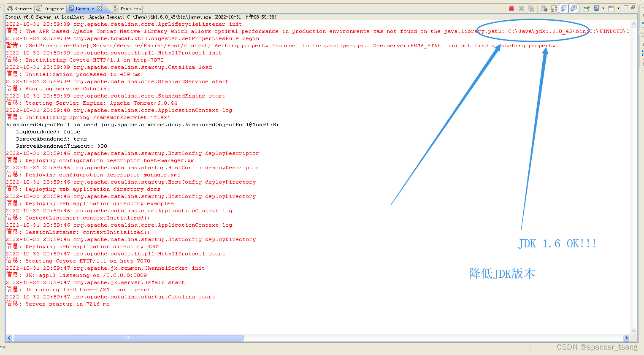Toggle show console when standard error changes

pyautogui.click(x=573, y=8)
